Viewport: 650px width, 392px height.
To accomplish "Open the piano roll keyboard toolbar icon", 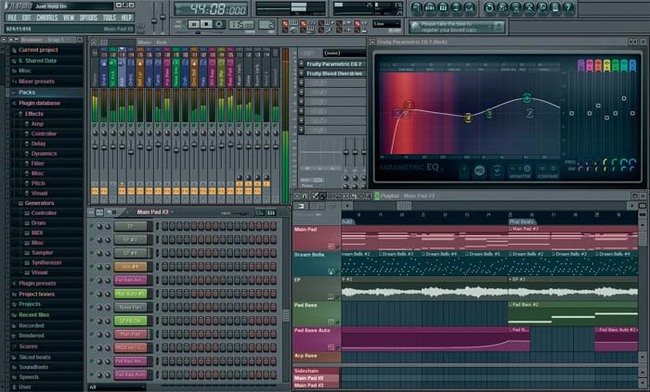I will pyautogui.click(x=443, y=7).
